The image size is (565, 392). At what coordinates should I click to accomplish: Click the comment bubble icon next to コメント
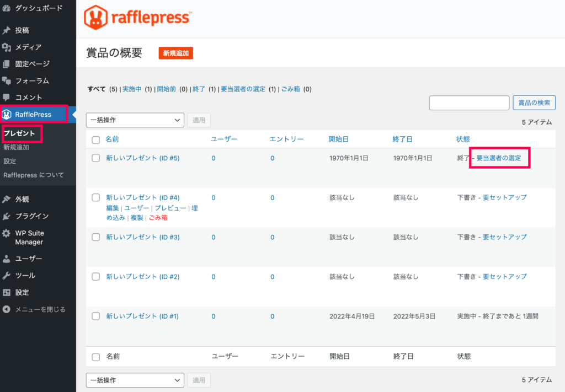pos(6,98)
